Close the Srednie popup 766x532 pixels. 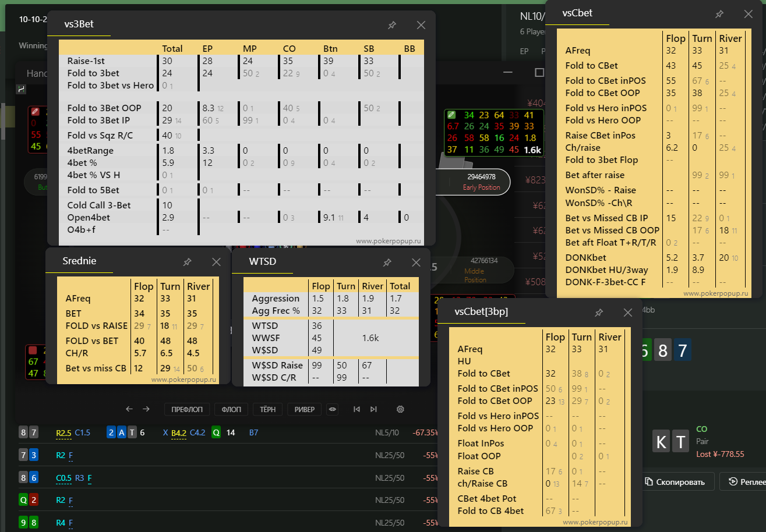tap(216, 263)
